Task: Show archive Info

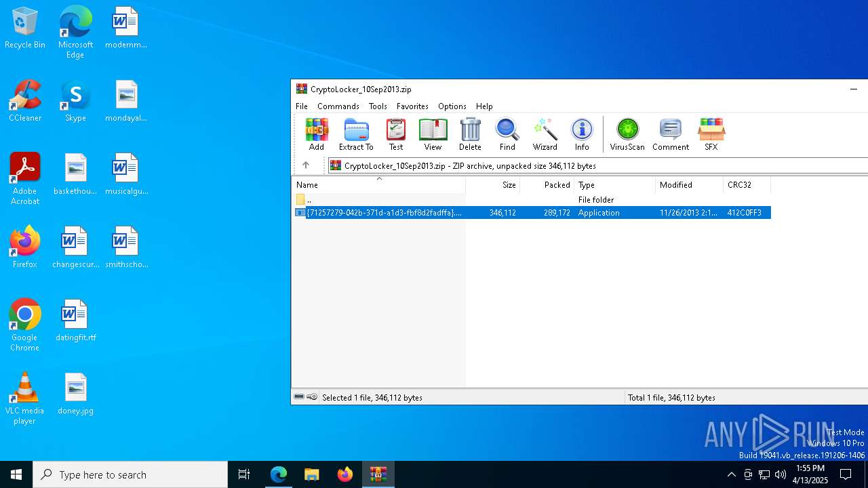Action: click(582, 134)
